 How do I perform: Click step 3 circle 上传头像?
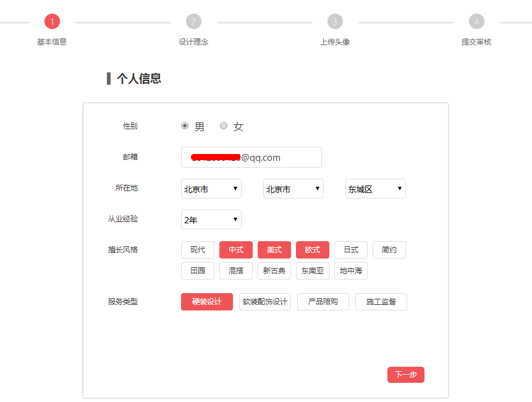[335, 22]
